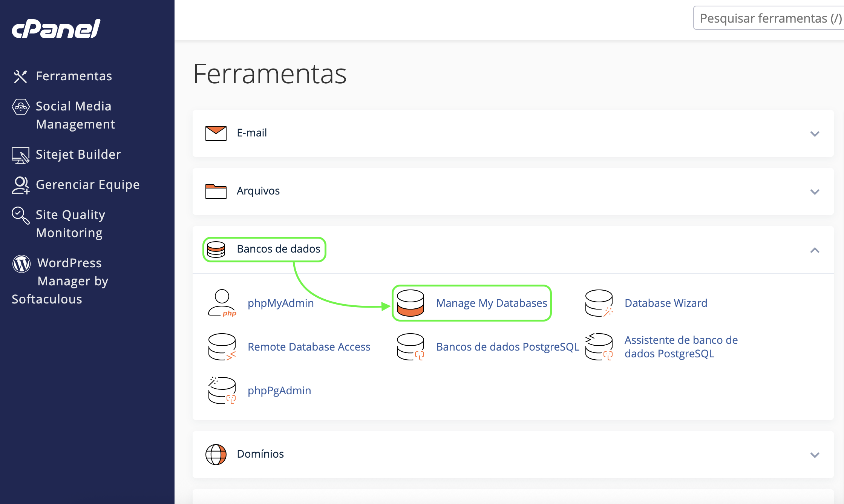Click the Gerenciar Equipe user icon

coord(20,185)
